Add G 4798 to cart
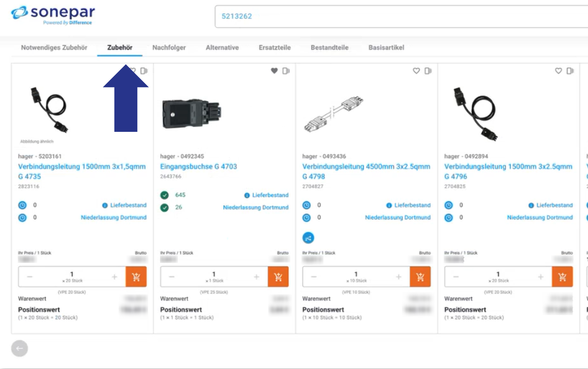The height and width of the screenshot is (369, 588). tap(420, 277)
